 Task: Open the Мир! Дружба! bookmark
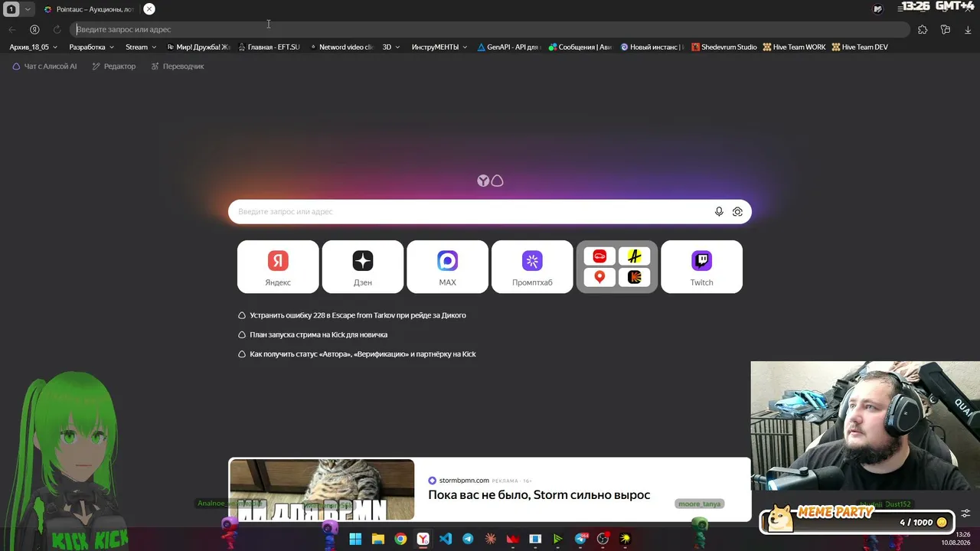[x=198, y=47]
